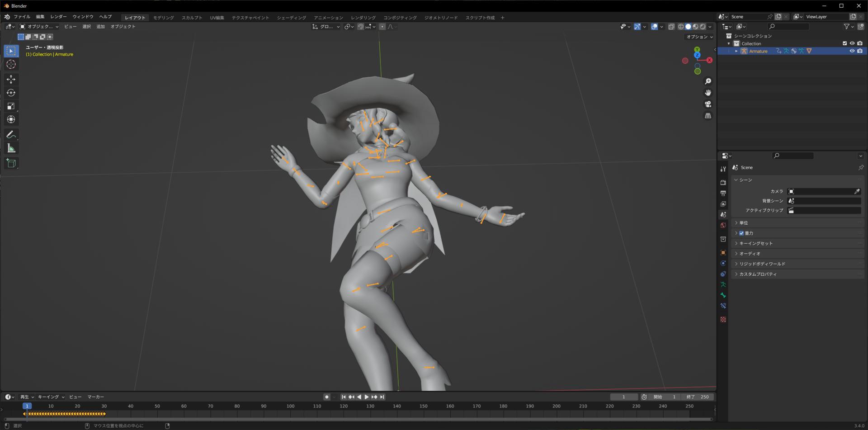The width and height of the screenshot is (868, 430).
Task: Open the View Layer properties tab
Action: [723, 204]
